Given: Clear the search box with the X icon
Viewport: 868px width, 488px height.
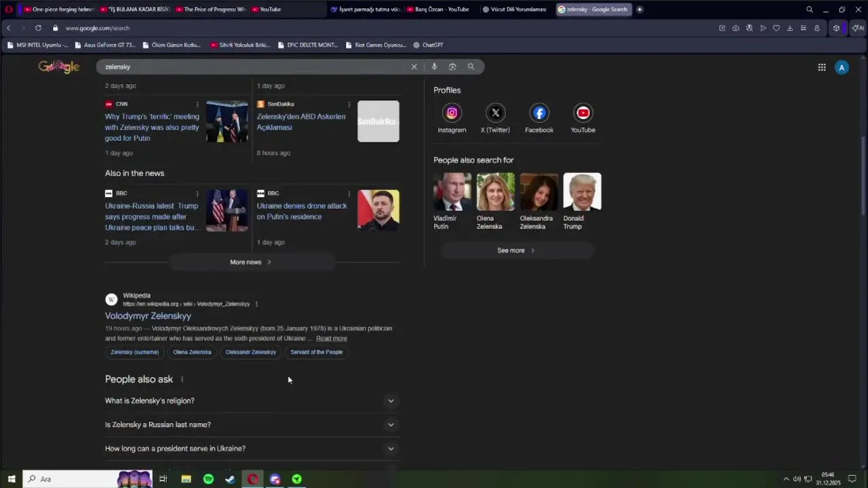Looking at the screenshot, I should (x=414, y=66).
